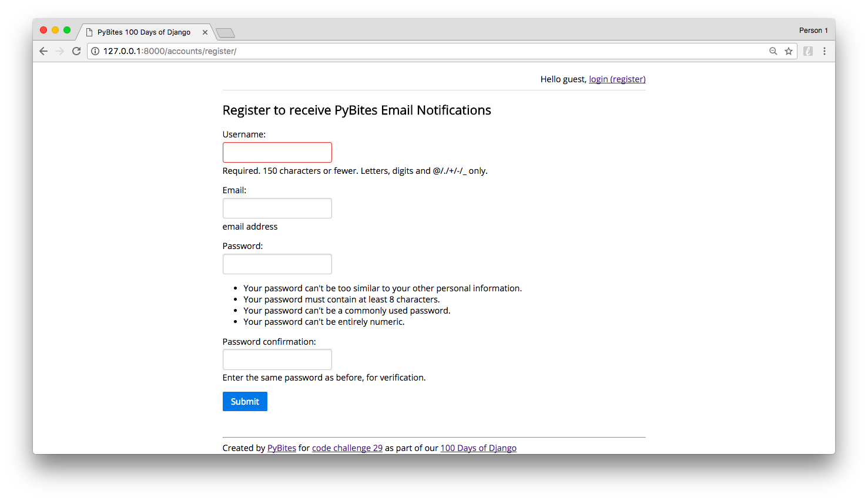
Task: Follow the code challenge 29 link
Action: (x=347, y=448)
